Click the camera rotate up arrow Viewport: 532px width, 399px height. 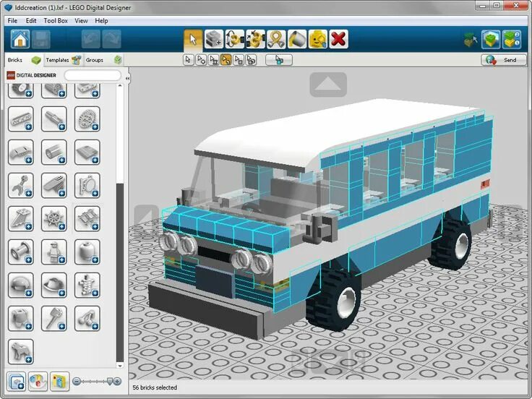(x=328, y=85)
